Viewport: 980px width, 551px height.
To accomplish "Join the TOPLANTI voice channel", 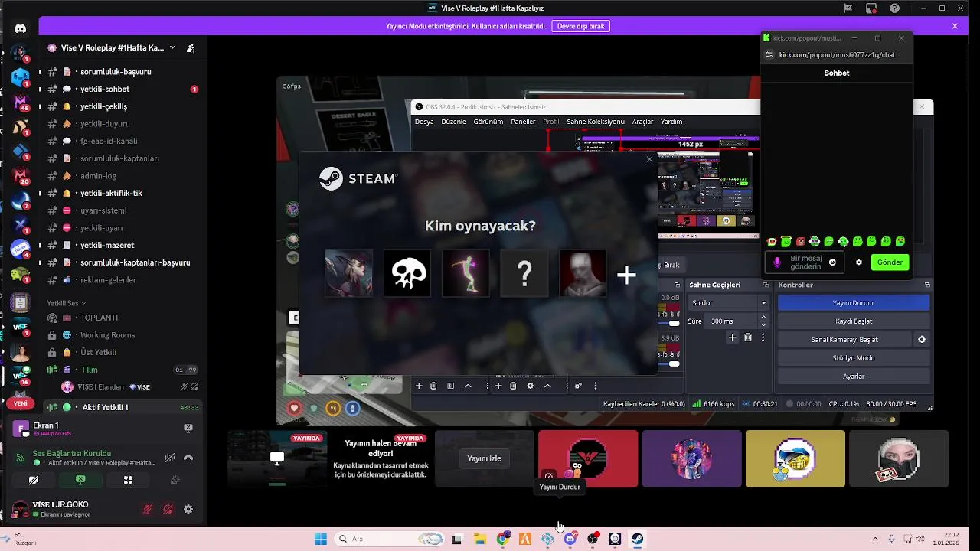I will [x=100, y=318].
